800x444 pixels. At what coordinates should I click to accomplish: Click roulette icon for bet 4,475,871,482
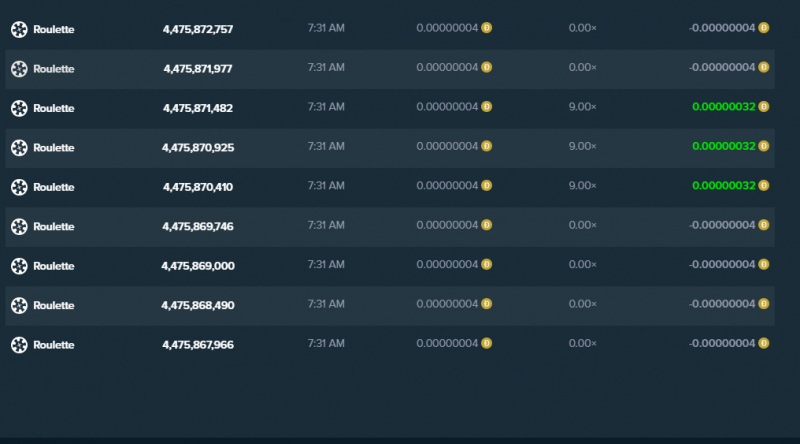(19, 108)
